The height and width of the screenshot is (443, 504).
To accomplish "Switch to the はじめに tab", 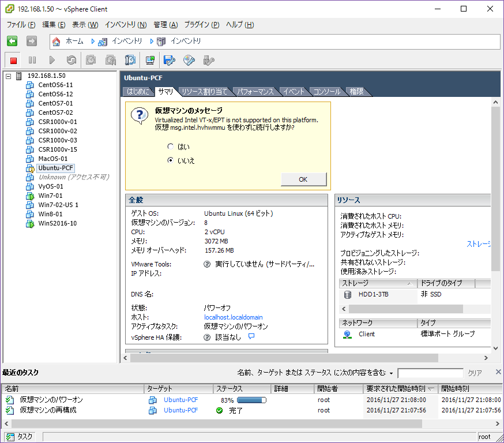I will coord(138,92).
